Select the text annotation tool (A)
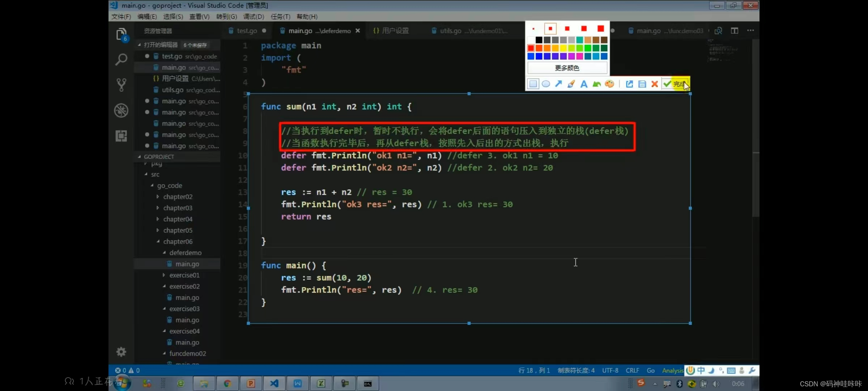The height and width of the screenshot is (391, 868). point(584,84)
